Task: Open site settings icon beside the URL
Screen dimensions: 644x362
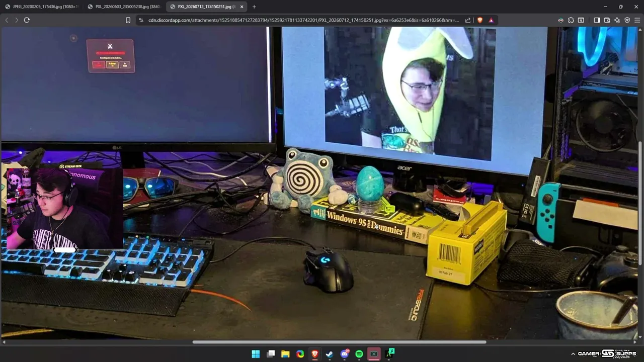Action: point(141,20)
